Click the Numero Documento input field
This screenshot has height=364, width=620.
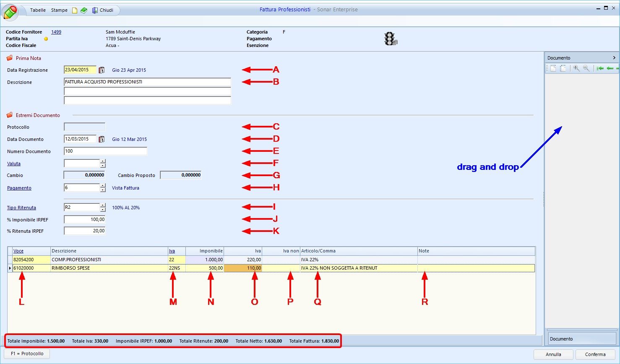tap(105, 151)
